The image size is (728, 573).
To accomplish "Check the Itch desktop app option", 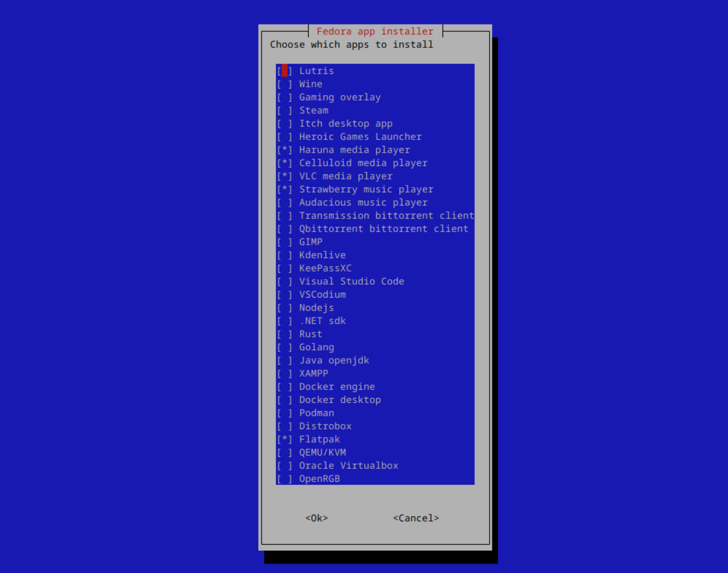I will (285, 124).
